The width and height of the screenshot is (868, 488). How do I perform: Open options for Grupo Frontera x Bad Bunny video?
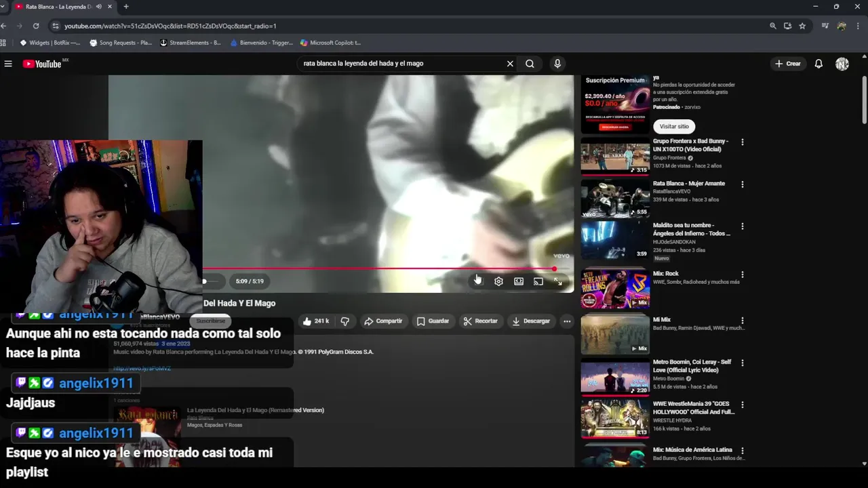(x=743, y=142)
